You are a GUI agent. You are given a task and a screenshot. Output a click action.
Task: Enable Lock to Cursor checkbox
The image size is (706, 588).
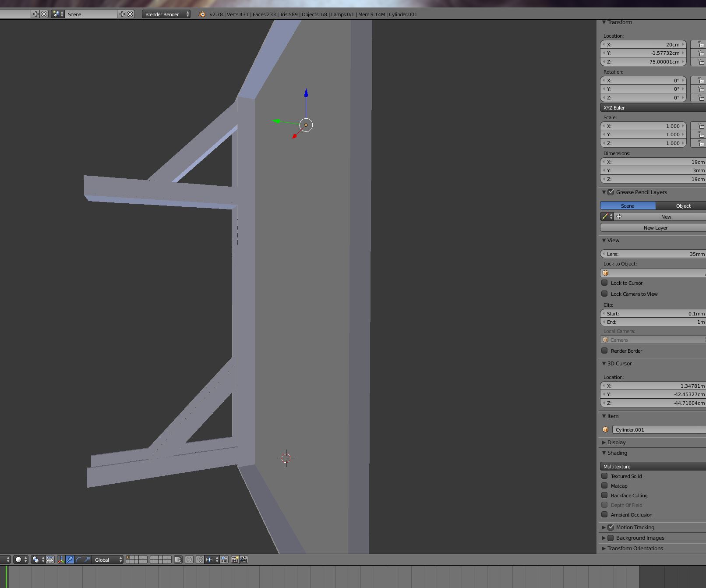604,283
